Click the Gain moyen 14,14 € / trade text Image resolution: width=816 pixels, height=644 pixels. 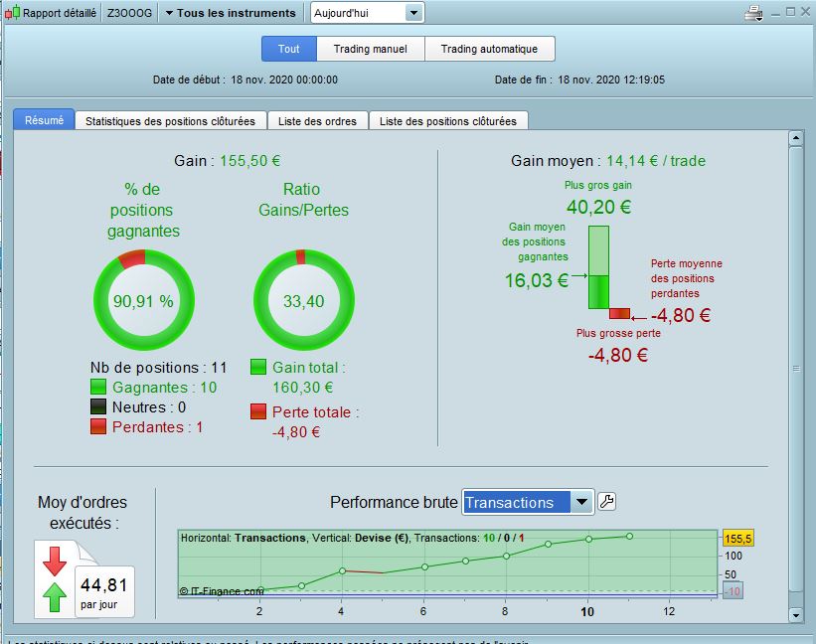[608, 161]
